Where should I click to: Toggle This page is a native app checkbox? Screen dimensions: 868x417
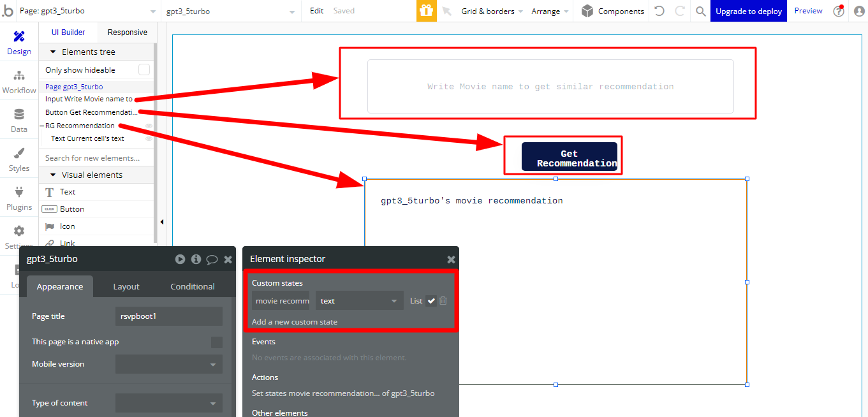tap(217, 342)
